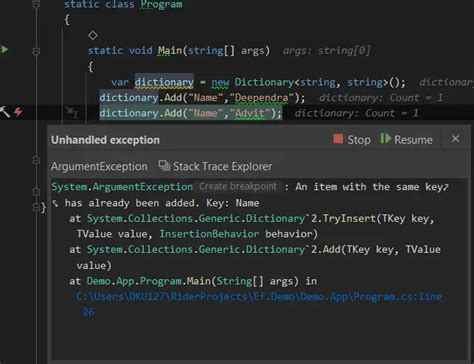Resume program execution
The image size is (474, 364).
(407, 139)
